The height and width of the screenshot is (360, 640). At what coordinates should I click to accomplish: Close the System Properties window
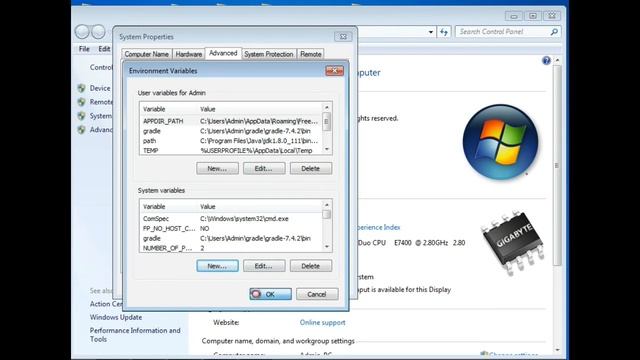pos(343,37)
